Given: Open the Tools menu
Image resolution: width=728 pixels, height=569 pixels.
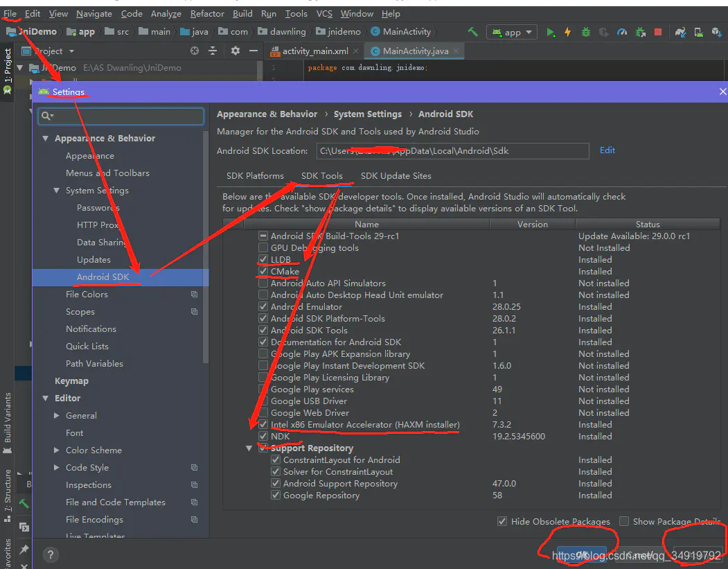Looking at the screenshot, I should click(x=296, y=13).
